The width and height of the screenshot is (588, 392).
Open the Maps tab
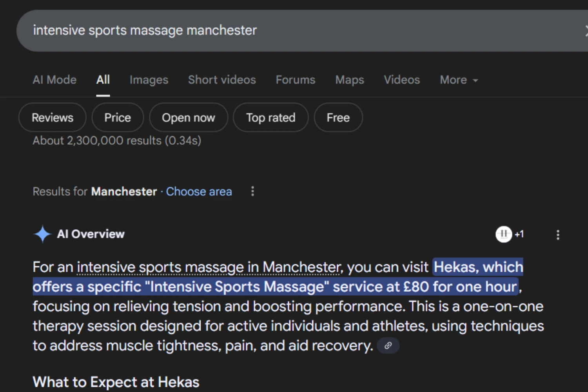click(x=350, y=80)
